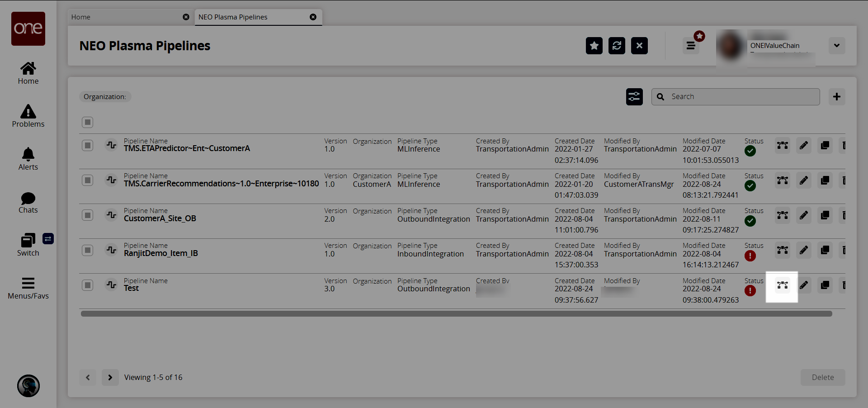This screenshot has width=868, height=408.
Task: Select the CustomerA_Site_OB row checkbox
Action: (x=88, y=215)
